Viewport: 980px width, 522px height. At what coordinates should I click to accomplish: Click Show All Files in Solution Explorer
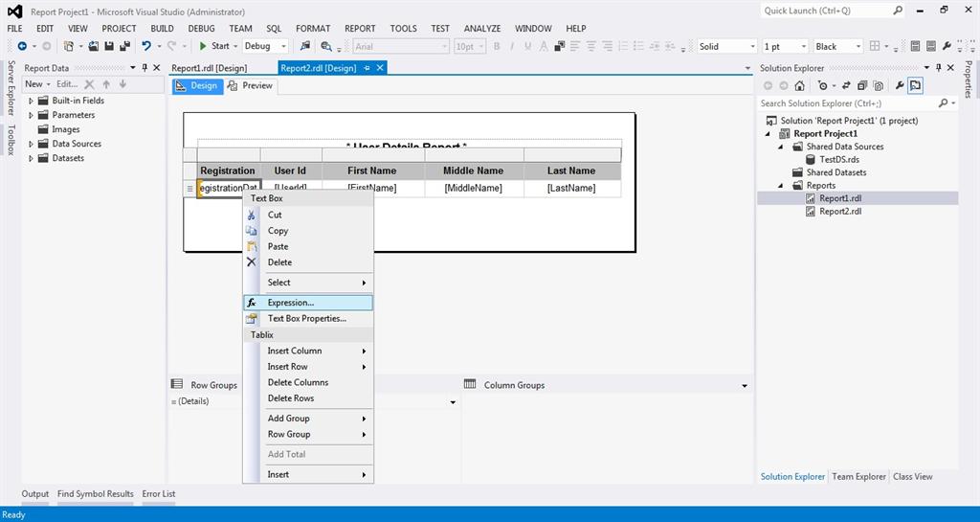coord(879,85)
